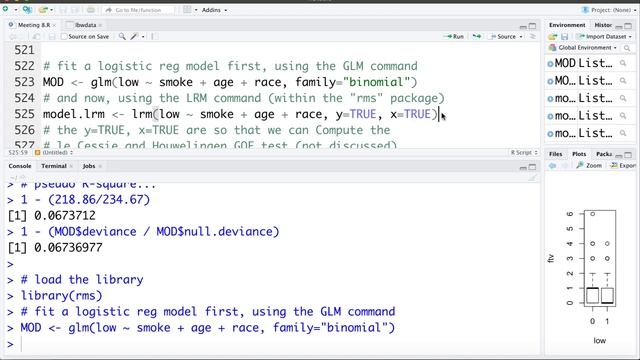This screenshot has height=360, width=640.
Task: Open the Plots tab
Action: tap(579, 154)
